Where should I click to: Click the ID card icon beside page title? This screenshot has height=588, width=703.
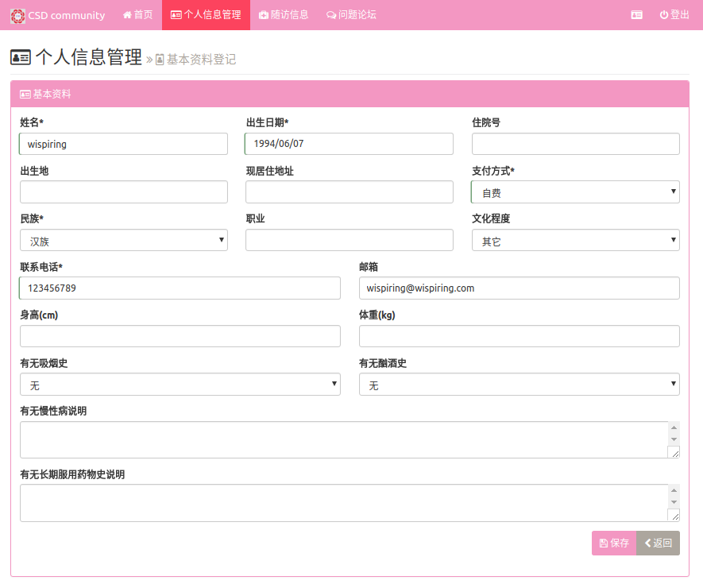(21, 57)
